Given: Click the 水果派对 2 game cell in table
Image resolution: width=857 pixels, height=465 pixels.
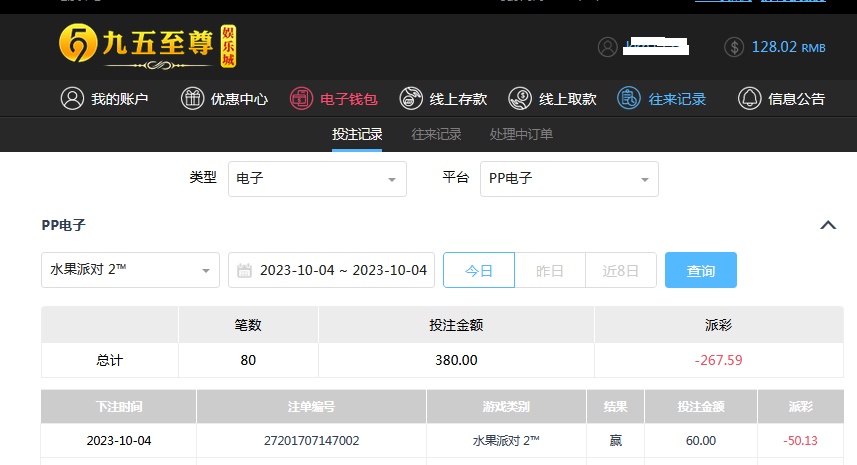Looking at the screenshot, I should (x=506, y=440).
